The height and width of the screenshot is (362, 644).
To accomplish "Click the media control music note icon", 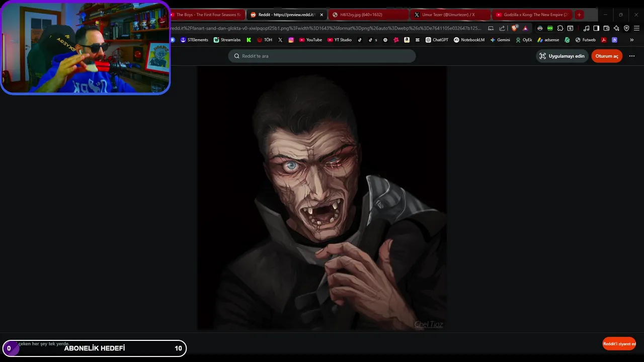I will click(586, 28).
